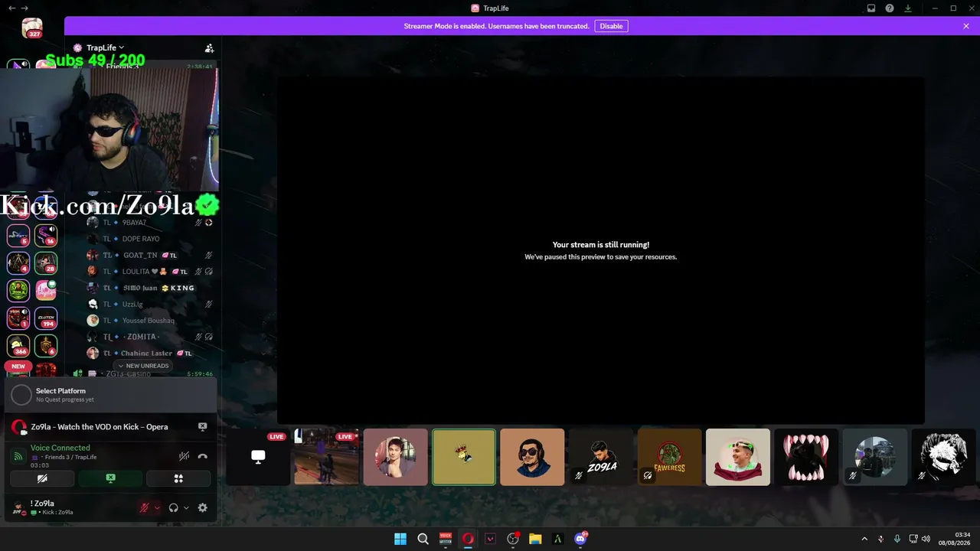
Task: Click the Friends 3 / TrapLife channel link
Action: [70, 457]
